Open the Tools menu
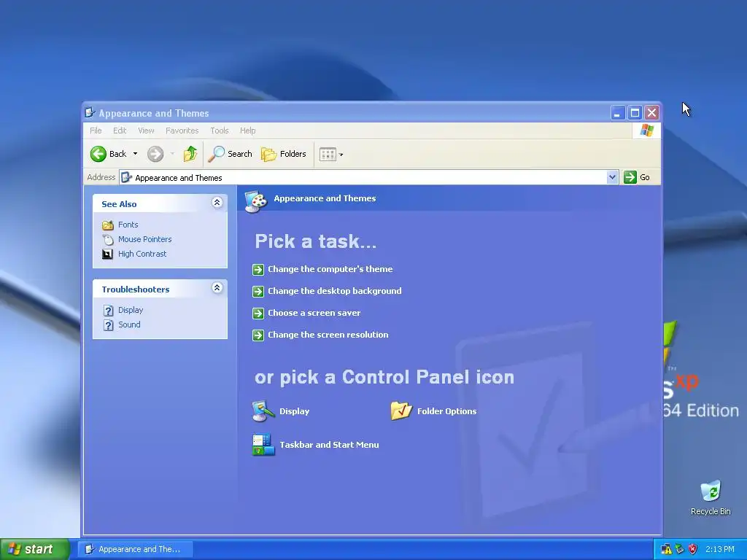This screenshot has width=747, height=560. 220,131
